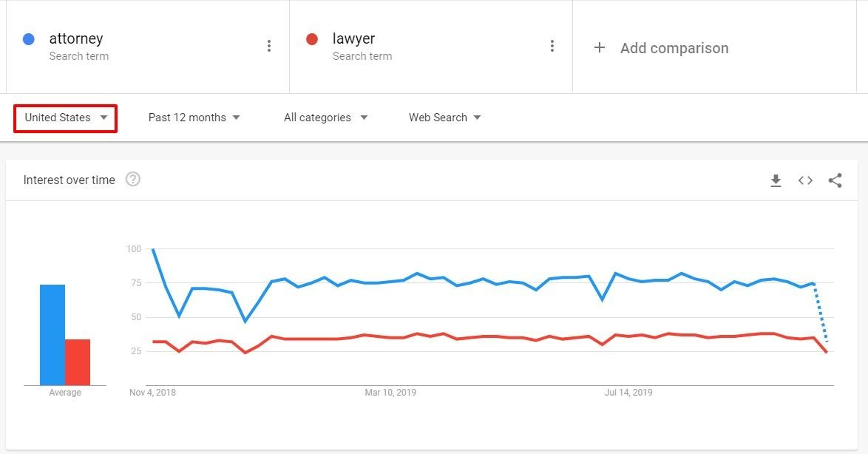Expand the Web Search type dropdown
This screenshot has width=868, height=454.
(444, 118)
